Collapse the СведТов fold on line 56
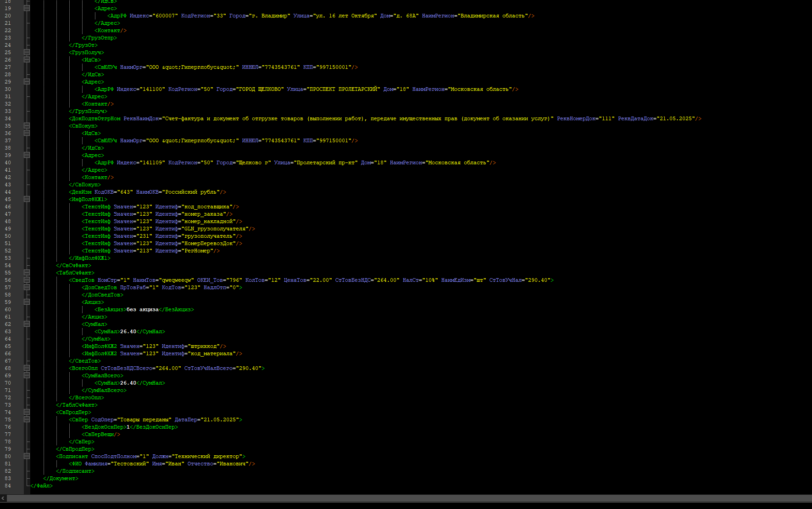Image resolution: width=812 pixels, height=509 pixels. (27, 280)
